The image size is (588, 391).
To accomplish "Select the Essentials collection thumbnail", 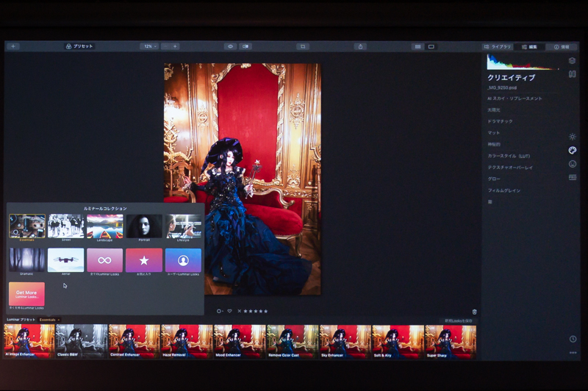I will [x=27, y=226].
